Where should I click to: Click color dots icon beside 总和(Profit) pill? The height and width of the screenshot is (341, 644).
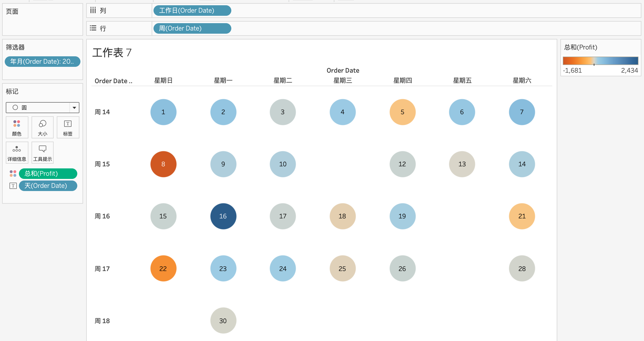[13, 174]
